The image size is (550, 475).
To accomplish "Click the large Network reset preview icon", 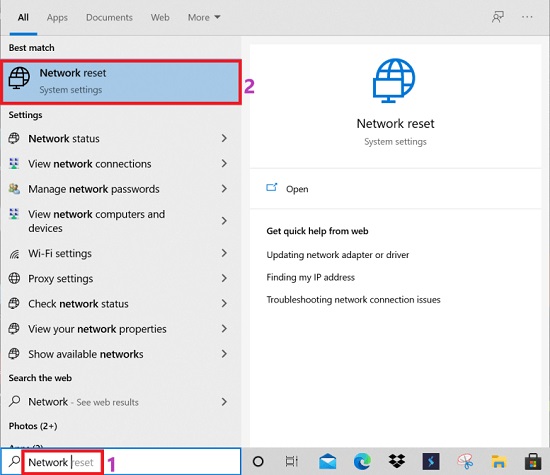I will [x=394, y=81].
